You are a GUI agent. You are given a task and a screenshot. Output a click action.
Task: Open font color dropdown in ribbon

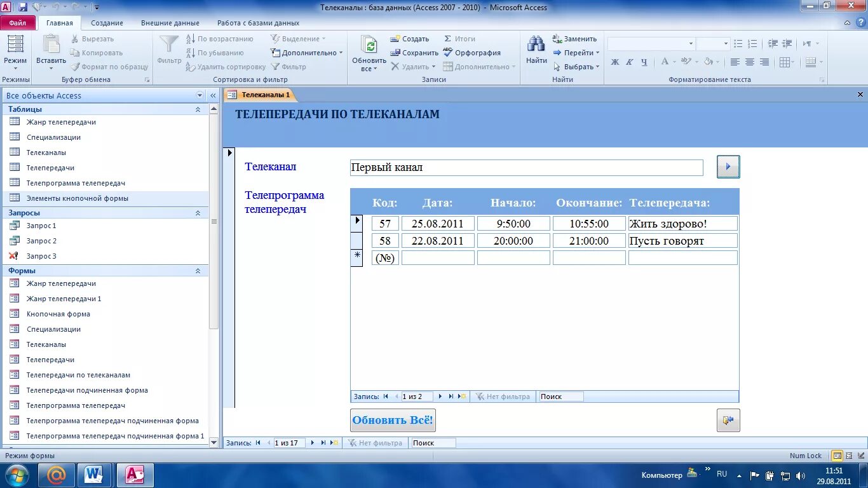point(674,62)
